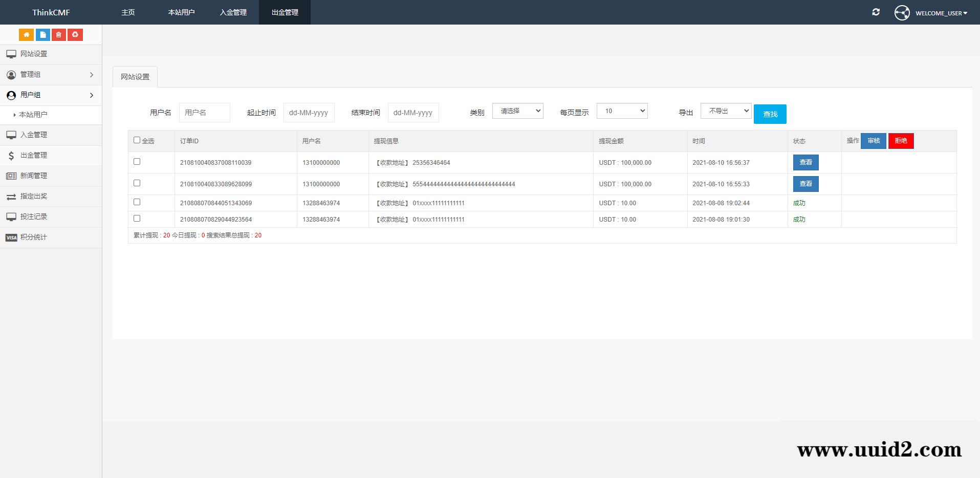Image resolution: width=980 pixels, height=478 pixels.
Task: Open 出金管理 via the dollar sign icon
Action: coord(11,156)
